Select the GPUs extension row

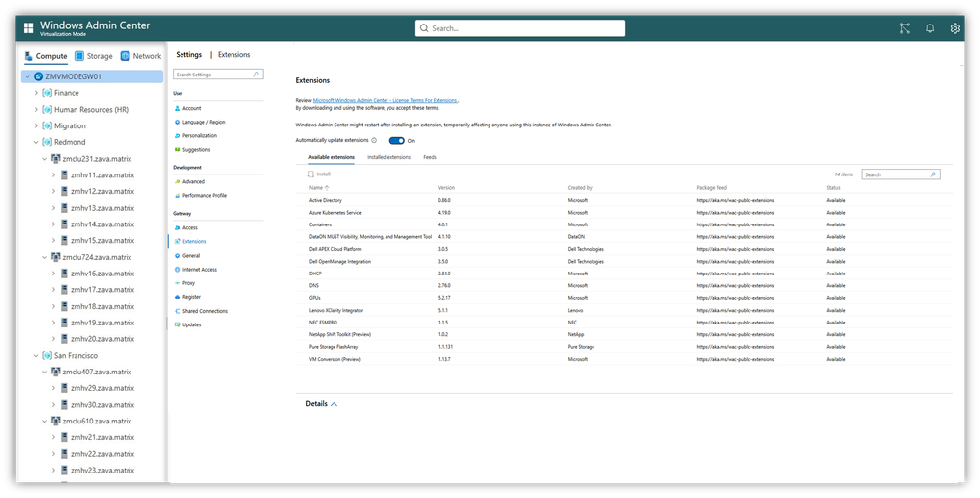tap(624, 298)
